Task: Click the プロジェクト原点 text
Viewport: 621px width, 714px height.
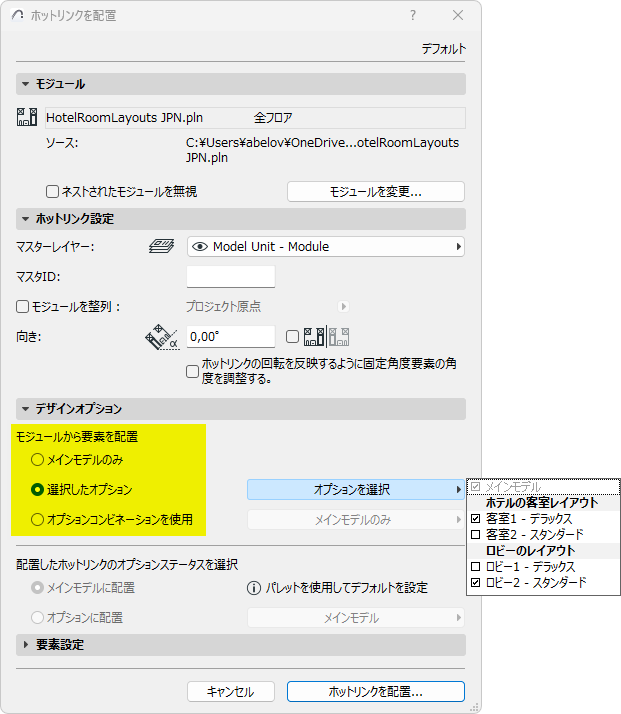Action: coord(223,306)
